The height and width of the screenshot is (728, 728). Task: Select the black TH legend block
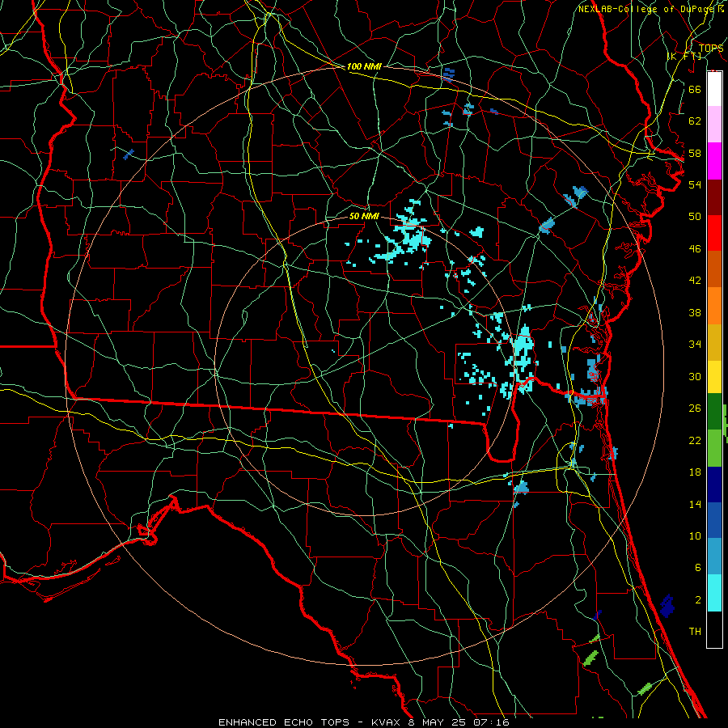714,629
